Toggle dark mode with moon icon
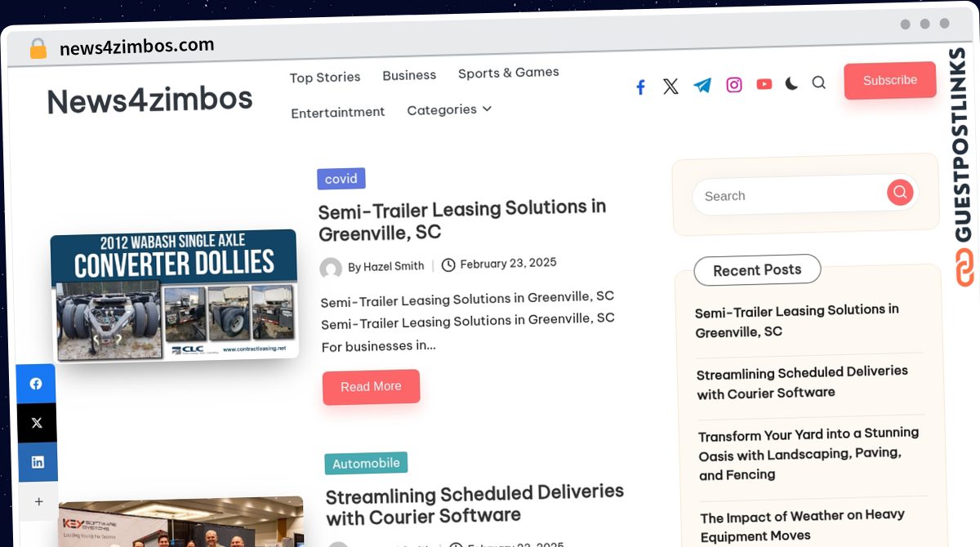 (791, 83)
